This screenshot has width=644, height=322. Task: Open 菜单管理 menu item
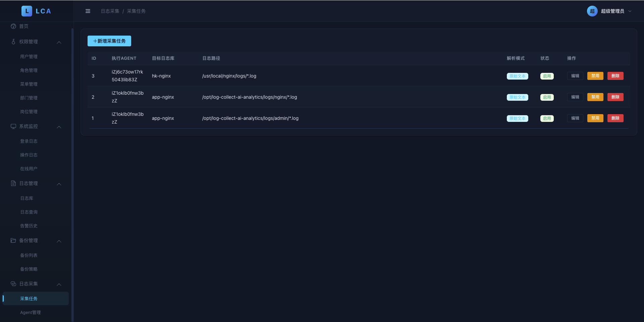(29, 84)
